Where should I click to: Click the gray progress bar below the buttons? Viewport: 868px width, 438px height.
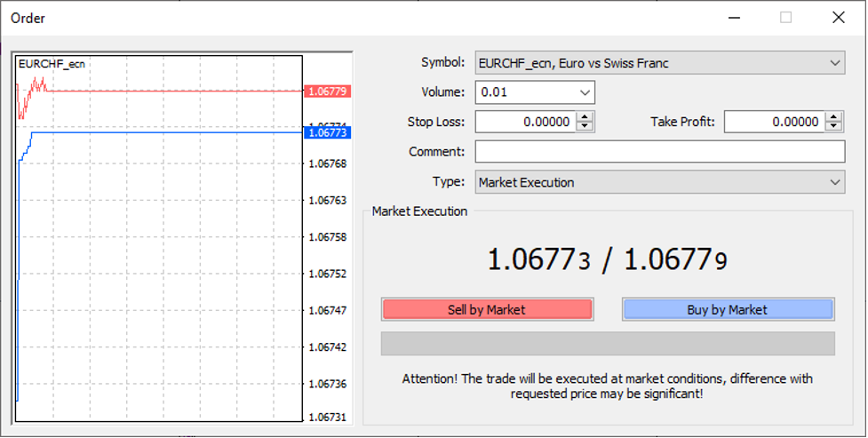coord(608,344)
